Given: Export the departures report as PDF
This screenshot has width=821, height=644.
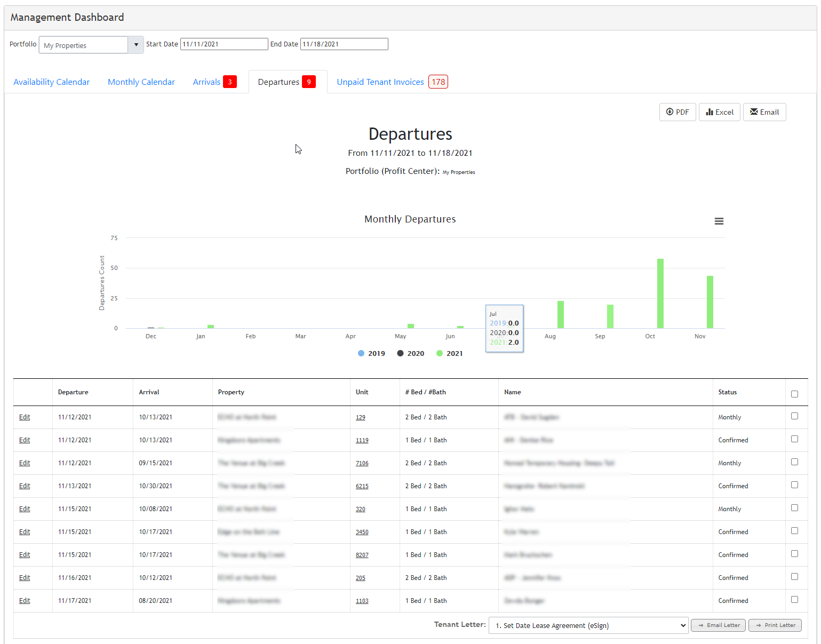Looking at the screenshot, I should (677, 112).
